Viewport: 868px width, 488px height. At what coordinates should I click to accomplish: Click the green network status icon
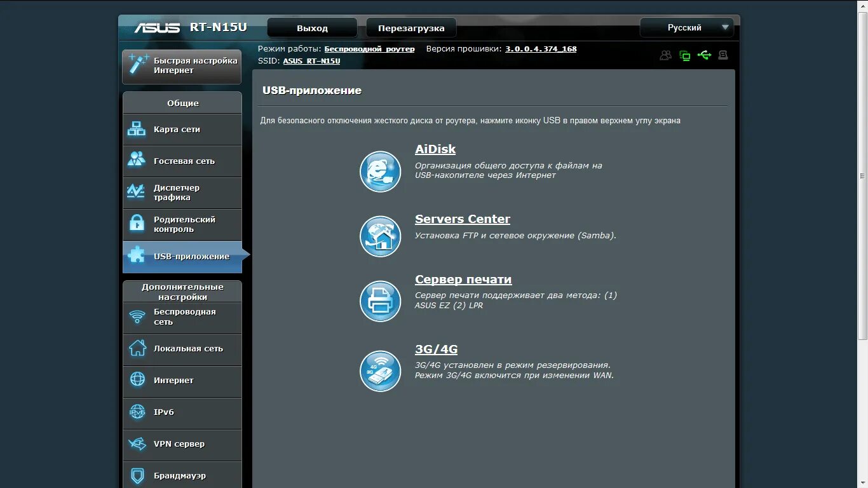(x=685, y=55)
